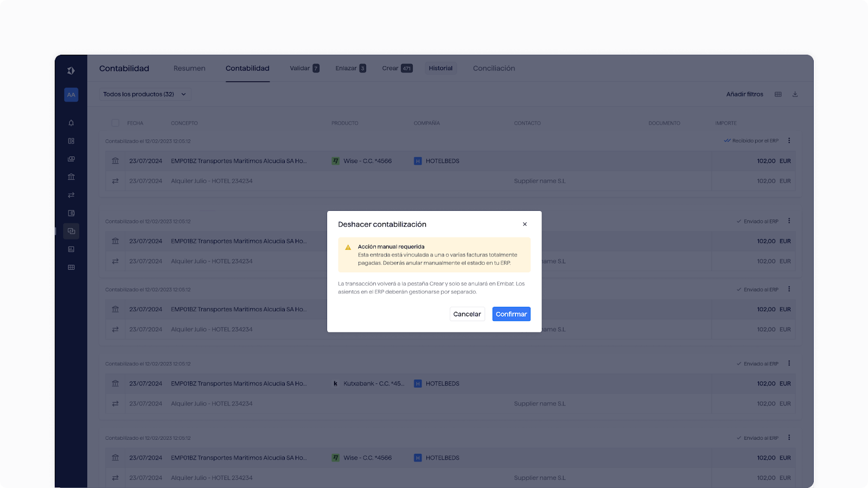Open the column layout grid icon

click(778, 94)
